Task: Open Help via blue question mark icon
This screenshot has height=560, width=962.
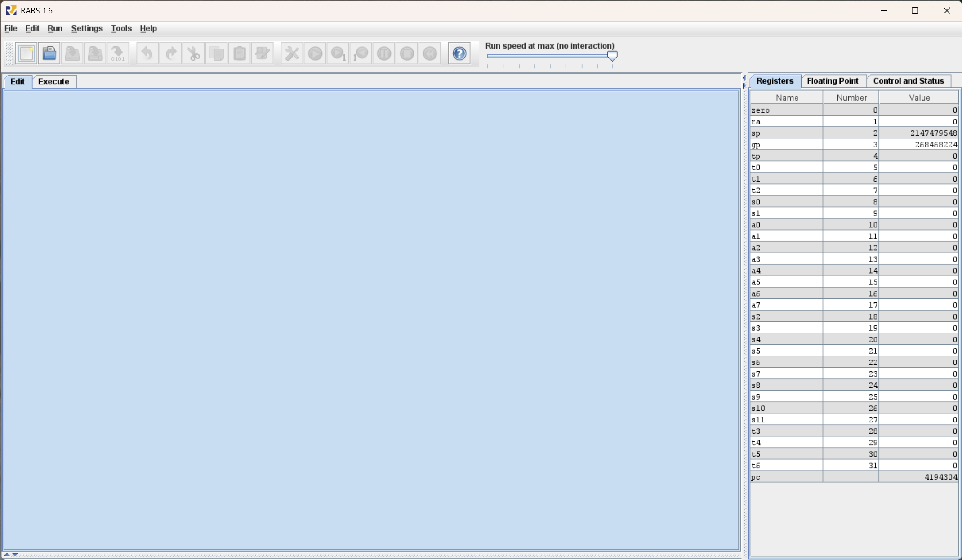Action: pyautogui.click(x=459, y=53)
